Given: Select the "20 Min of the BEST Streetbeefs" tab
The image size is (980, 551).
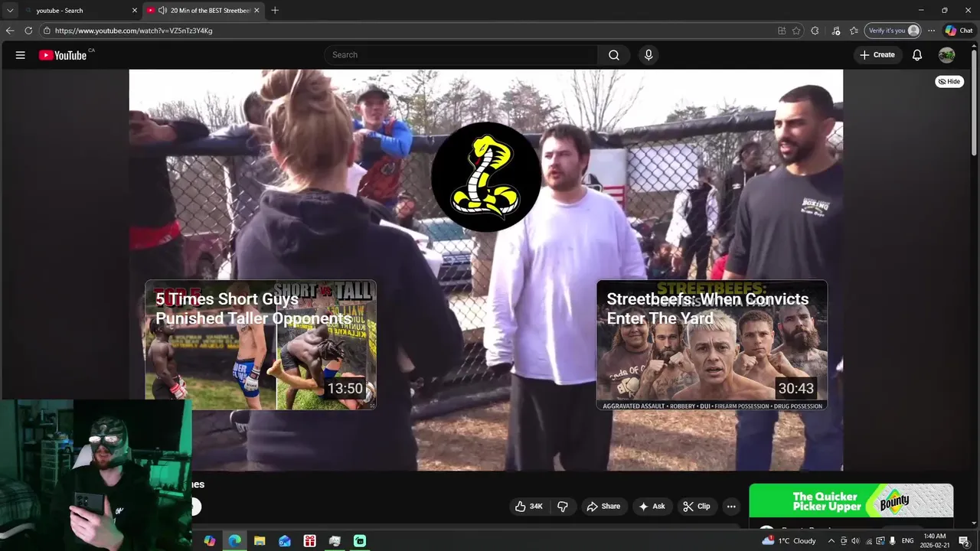Looking at the screenshot, I should click(x=204, y=10).
